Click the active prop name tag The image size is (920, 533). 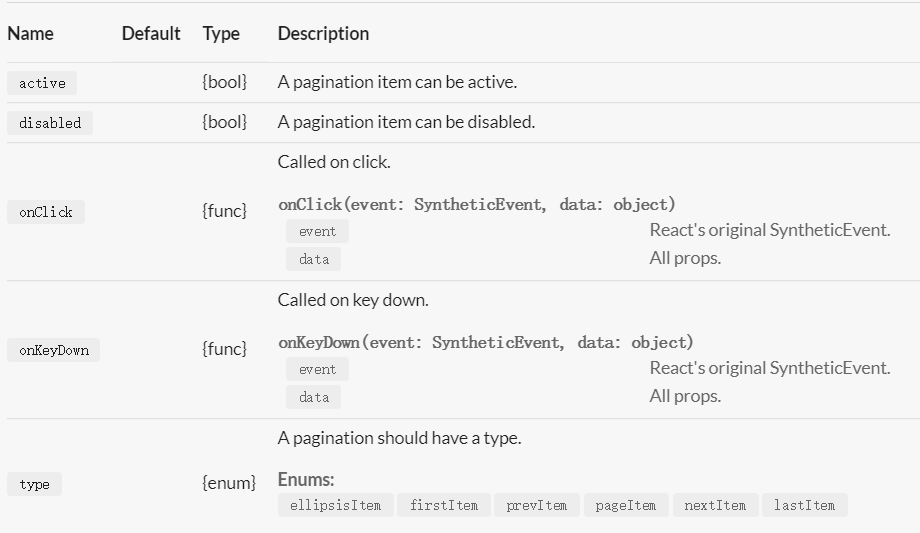coord(42,83)
